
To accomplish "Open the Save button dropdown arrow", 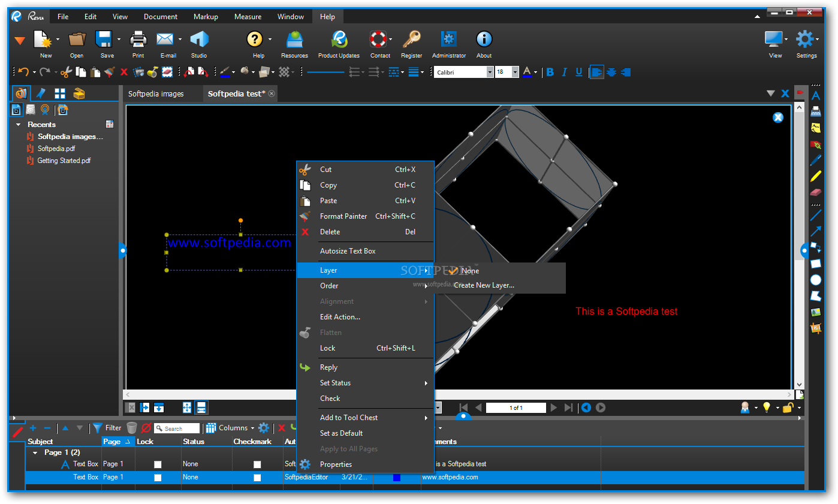I will [x=119, y=40].
